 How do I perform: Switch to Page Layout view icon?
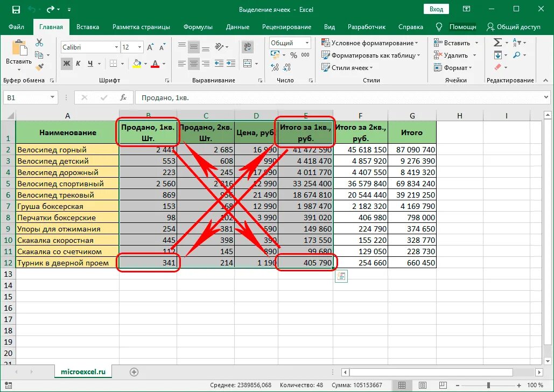(422, 386)
